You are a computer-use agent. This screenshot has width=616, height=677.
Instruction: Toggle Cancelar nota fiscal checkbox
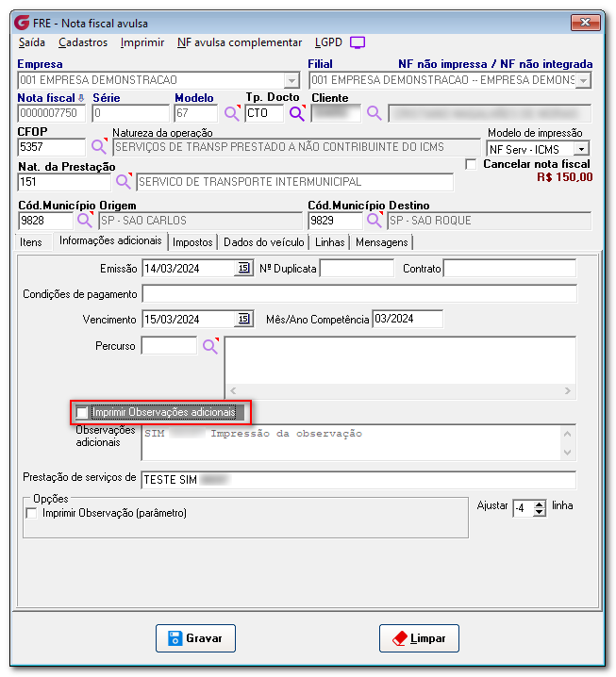471,164
